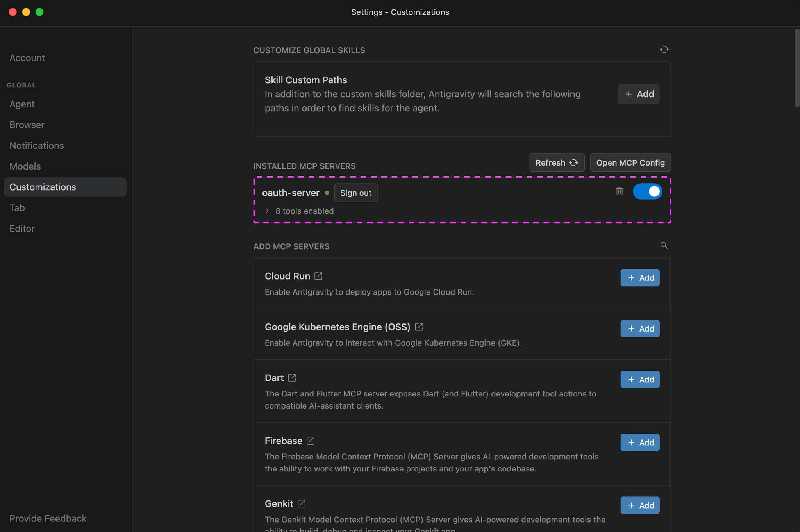Open the Customizations settings section
Image resolution: width=800 pixels, height=532 pixels.
[43, 187]
